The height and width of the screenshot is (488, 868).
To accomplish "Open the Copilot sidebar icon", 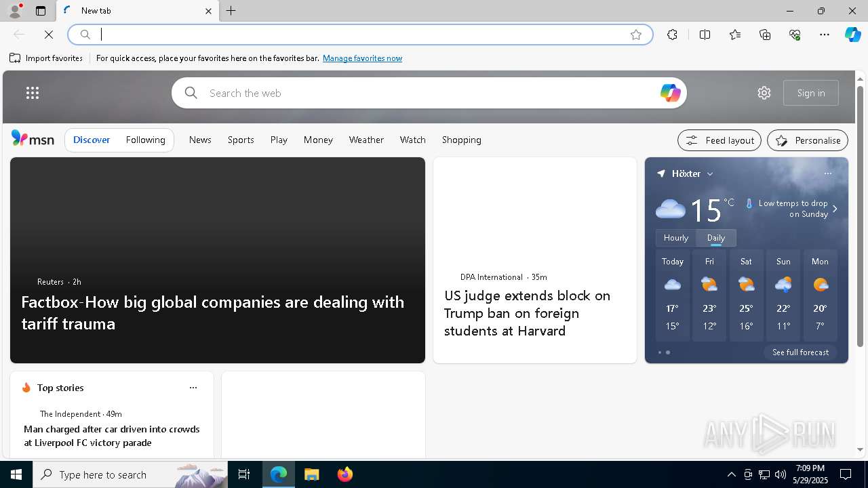I will (x=852, y=35).
